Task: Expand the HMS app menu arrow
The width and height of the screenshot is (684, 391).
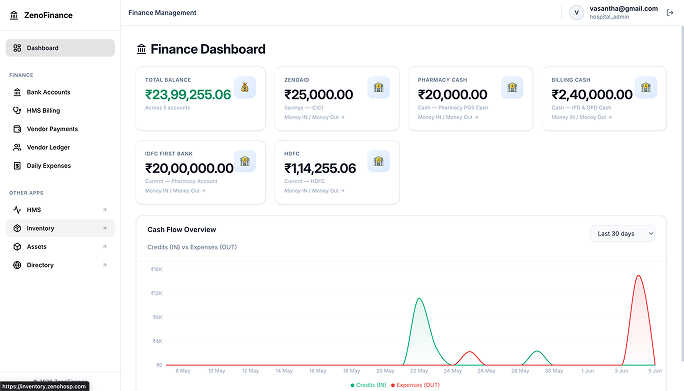Action: click(105, 210)
